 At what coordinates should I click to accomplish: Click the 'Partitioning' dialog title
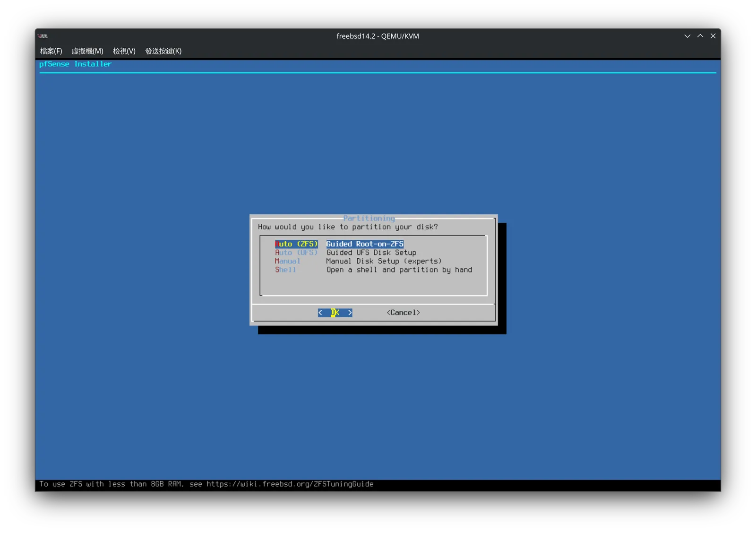(x=369, y=218)
